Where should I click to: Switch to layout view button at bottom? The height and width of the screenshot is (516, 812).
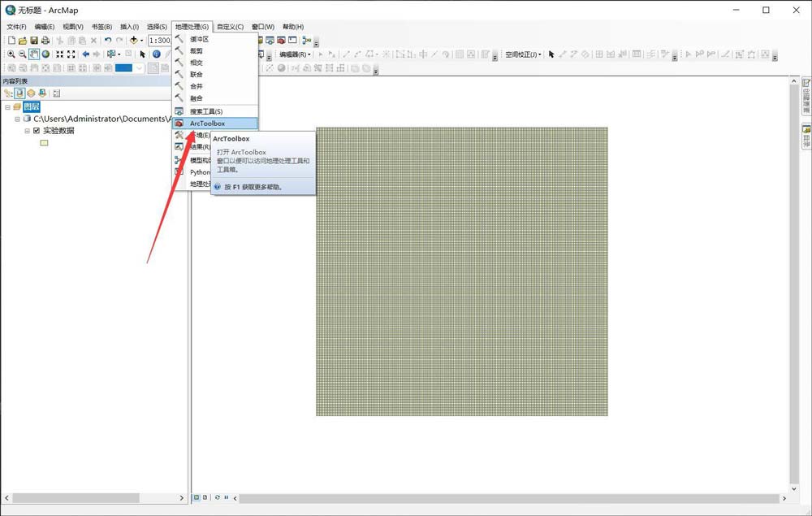(x=205, y=497)
